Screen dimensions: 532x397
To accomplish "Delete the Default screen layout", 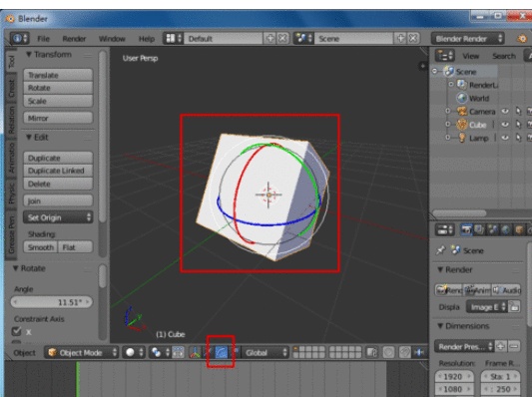I will (282, 38).
